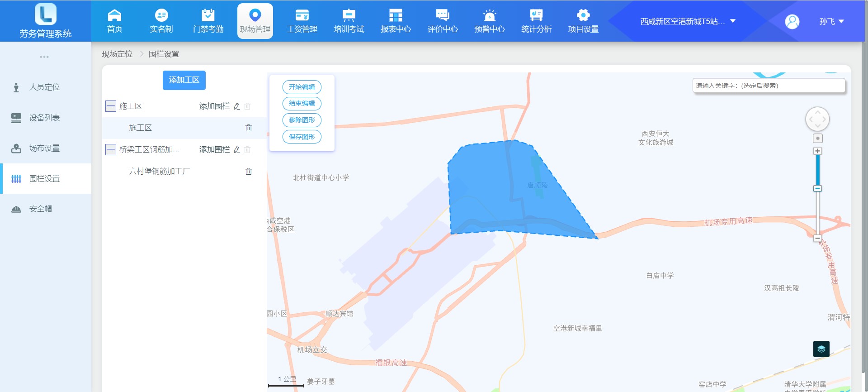868x392 pixels.
Task: Click the map zoom slider handle
Action: tap(817, 188)
